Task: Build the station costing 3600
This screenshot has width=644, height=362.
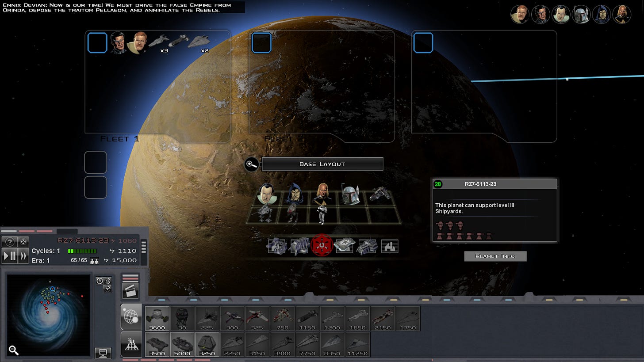Action: pyautogui.click(x=157, y=319)
